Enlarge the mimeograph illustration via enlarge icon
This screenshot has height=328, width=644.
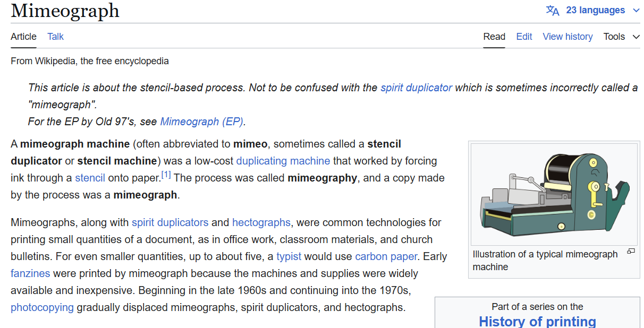click(631, 251)
